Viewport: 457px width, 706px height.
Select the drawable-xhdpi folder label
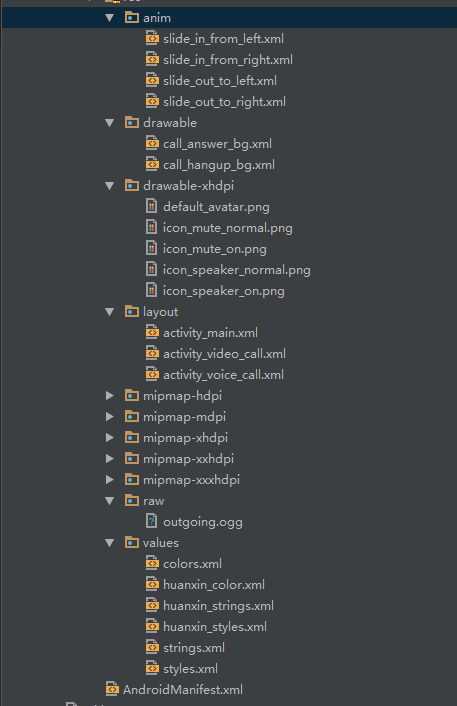(x=188, y=186)
